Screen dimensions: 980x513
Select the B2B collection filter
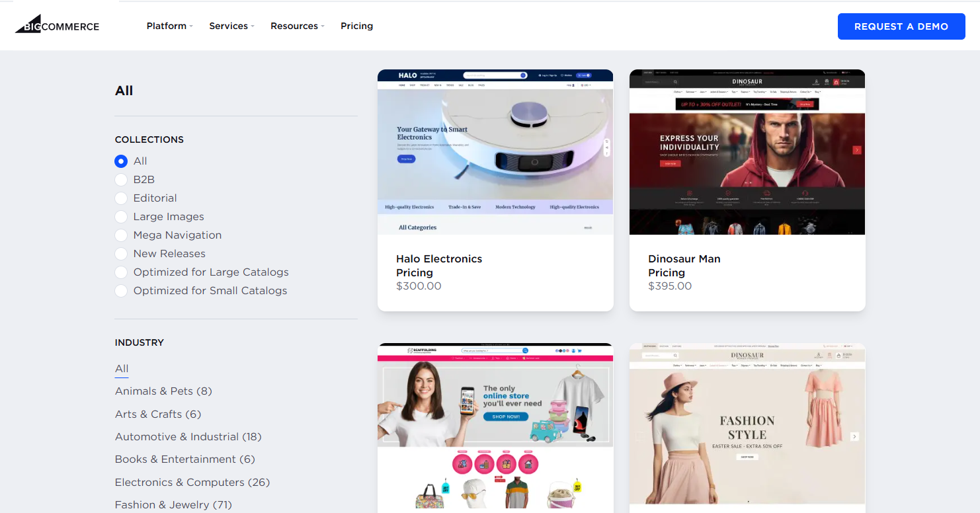(x=121, y=179)
